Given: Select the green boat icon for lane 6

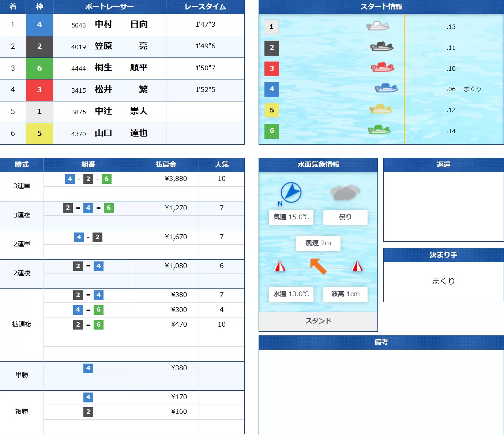Looking at the screenshot, I should tap(379, 130).
